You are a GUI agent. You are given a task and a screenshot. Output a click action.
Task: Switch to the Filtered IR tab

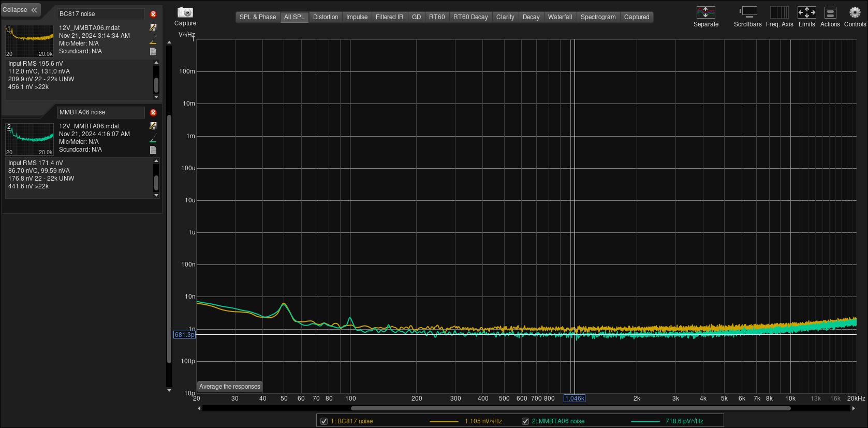(x=389, y=17)
